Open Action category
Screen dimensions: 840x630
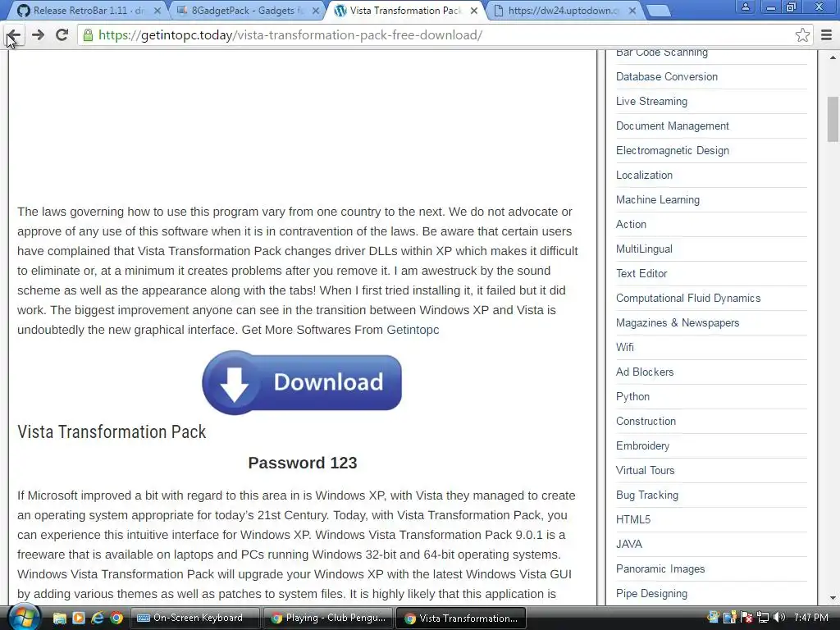pyautogui.click(x=631, y=225)
